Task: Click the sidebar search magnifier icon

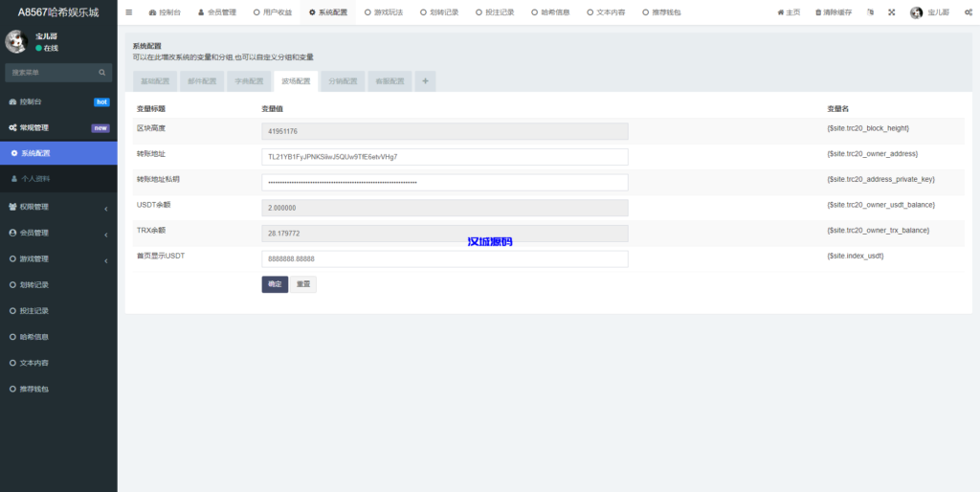Action: (101, 73)
